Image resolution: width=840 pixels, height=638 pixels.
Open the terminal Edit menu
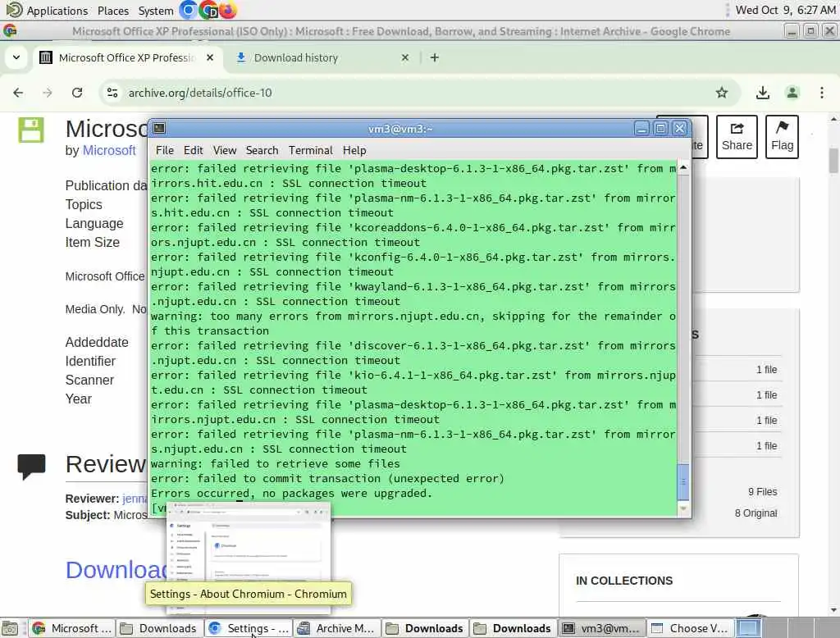pyautogui.click(x=193, y=151)
